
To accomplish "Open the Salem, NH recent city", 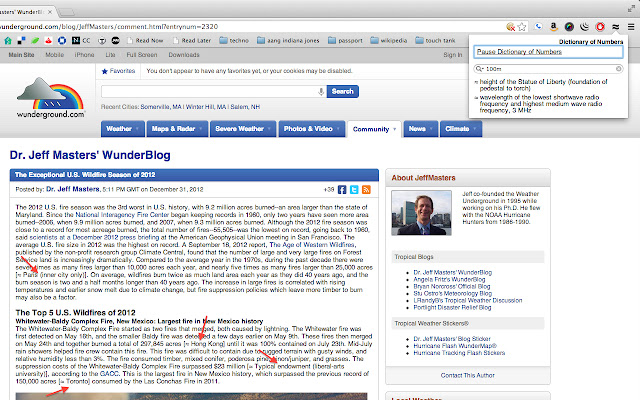I will coord(245,107).
